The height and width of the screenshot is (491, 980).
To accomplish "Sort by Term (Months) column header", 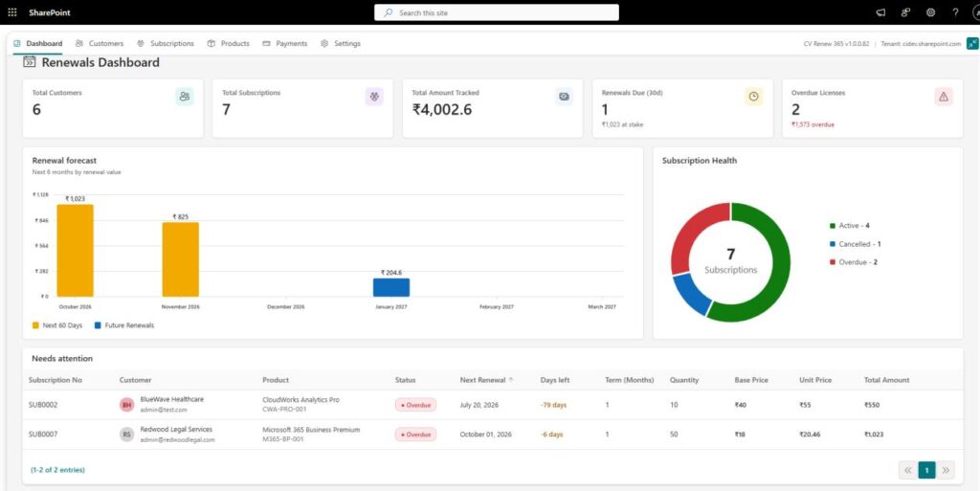I will tap(630, 380).
